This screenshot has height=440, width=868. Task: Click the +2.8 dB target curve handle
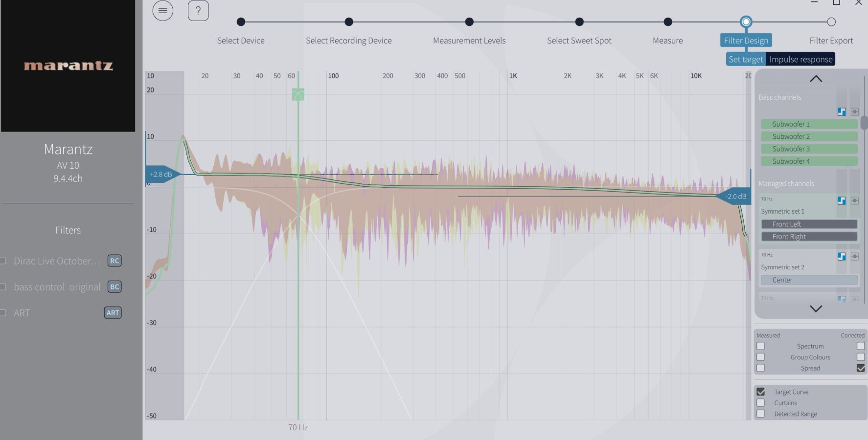(x=161, y=175)
